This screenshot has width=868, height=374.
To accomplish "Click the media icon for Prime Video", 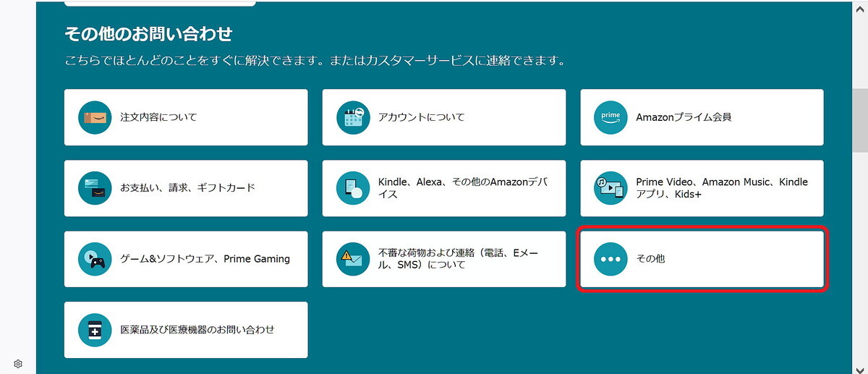I will pyautogui.click(x=610, y=188).
